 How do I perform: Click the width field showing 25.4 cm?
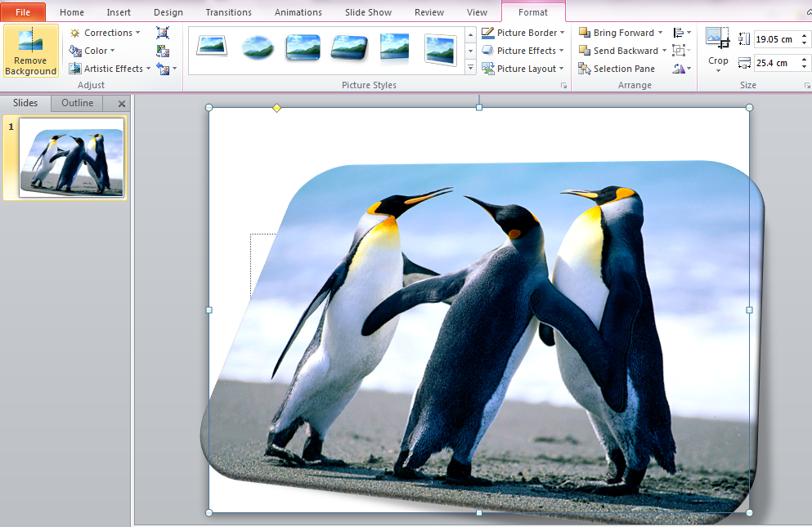click(x=774, y=63)
